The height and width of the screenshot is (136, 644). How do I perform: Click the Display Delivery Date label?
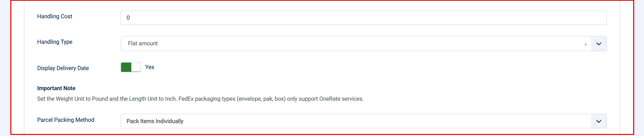pos(63,68)
